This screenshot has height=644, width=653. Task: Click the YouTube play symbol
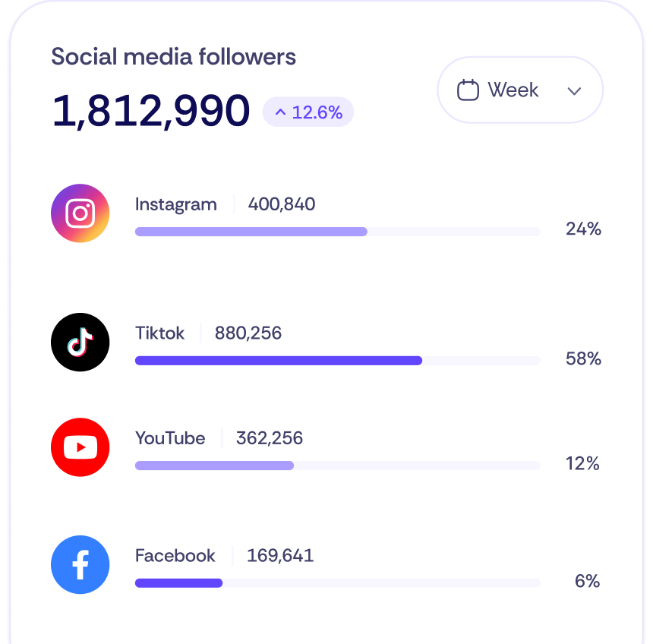80,447
